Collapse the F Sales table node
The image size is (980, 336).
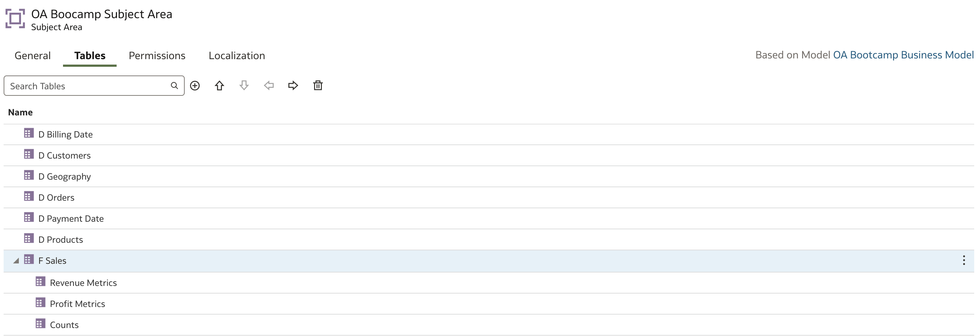tap(16, 261)
